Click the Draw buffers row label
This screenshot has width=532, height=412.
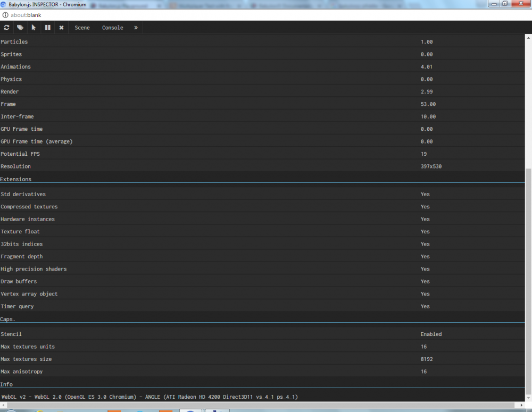(x=19, y=281)
